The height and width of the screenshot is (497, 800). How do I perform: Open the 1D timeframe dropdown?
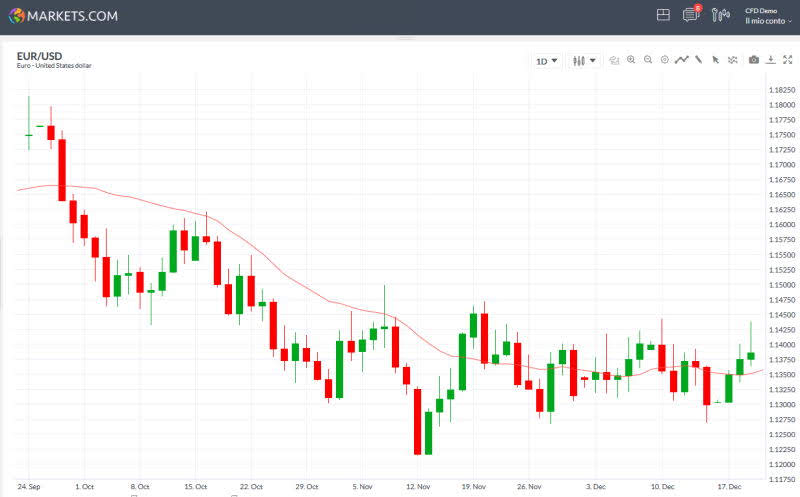tap(547, 61)
